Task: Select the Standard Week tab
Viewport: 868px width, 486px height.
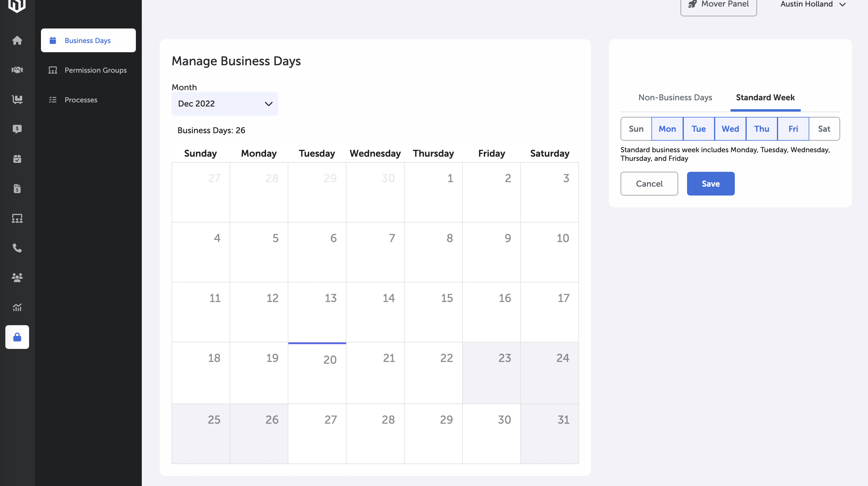Action: click(765, 97)
